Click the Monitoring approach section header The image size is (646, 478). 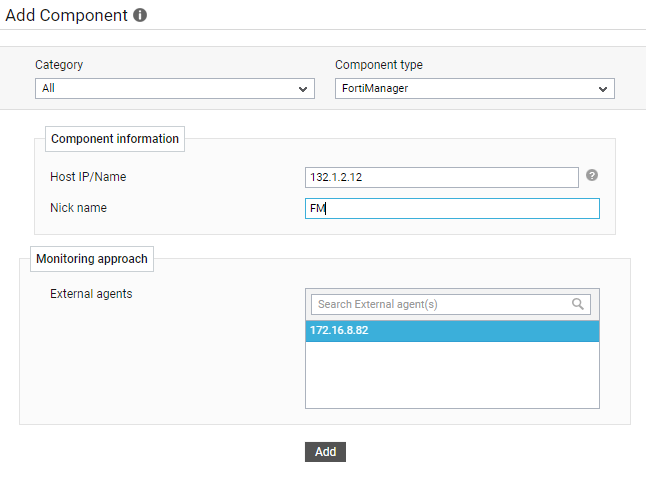[x=92, y=259]
